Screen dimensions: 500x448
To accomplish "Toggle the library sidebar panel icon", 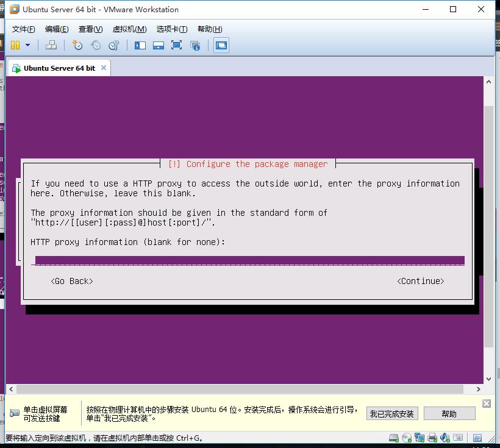I will click(140, 45).
